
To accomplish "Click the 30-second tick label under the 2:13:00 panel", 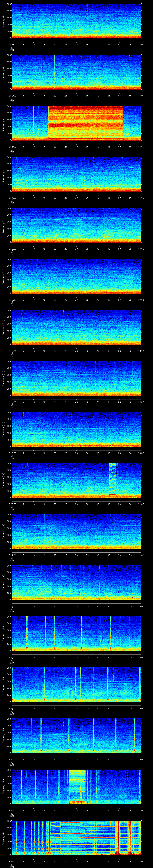I will 76,147.
